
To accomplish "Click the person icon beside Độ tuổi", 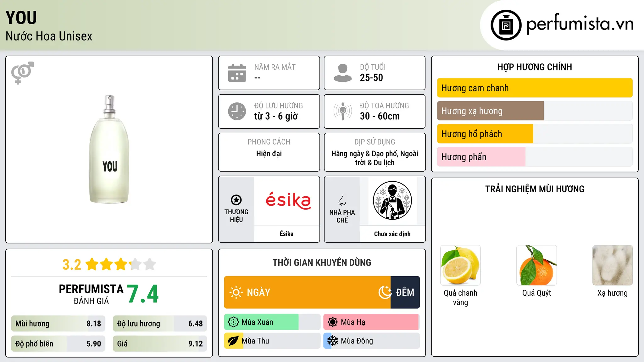I will [343, 73].
